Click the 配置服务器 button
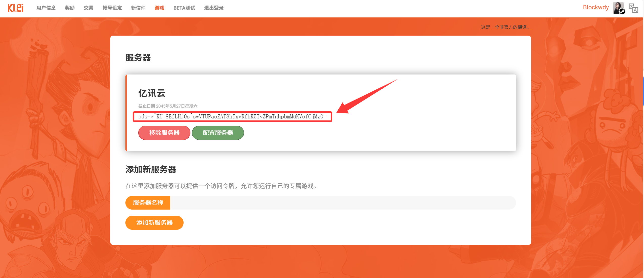The width and height of the screenshot is (644, 278). (x=218, y=133)
